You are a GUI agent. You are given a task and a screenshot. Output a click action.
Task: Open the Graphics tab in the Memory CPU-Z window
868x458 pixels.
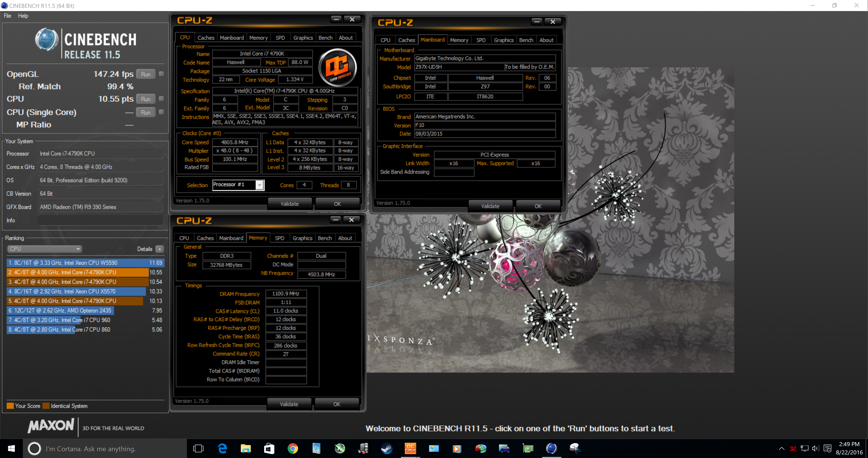pos(302,238)
